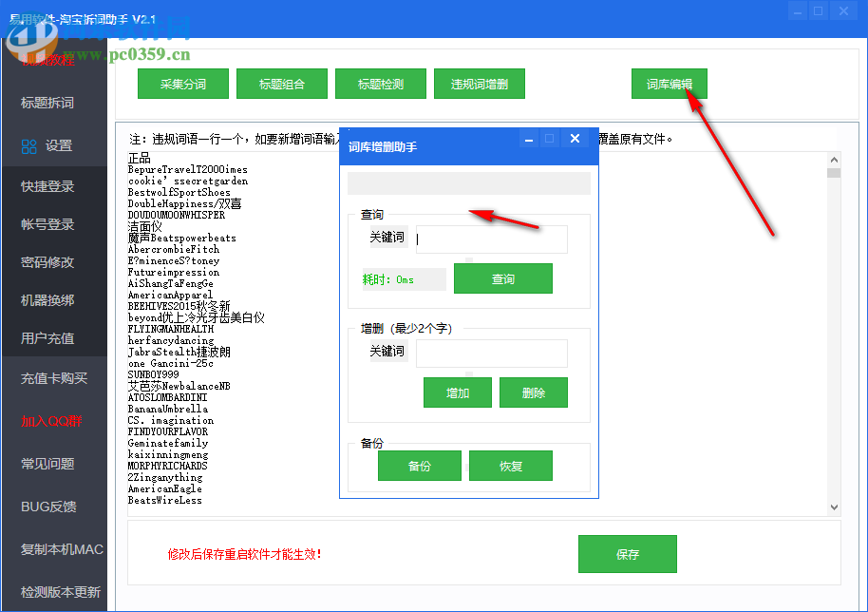Click list entry 魔声Beatspowerbeats
Viewport: 868px width, 612px height.
tap(182, 239)
